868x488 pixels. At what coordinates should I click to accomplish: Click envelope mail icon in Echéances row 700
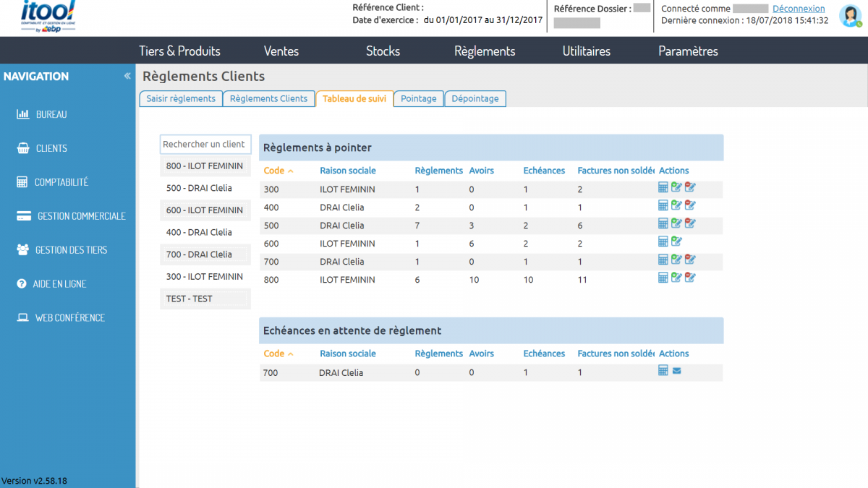(676, 372)
